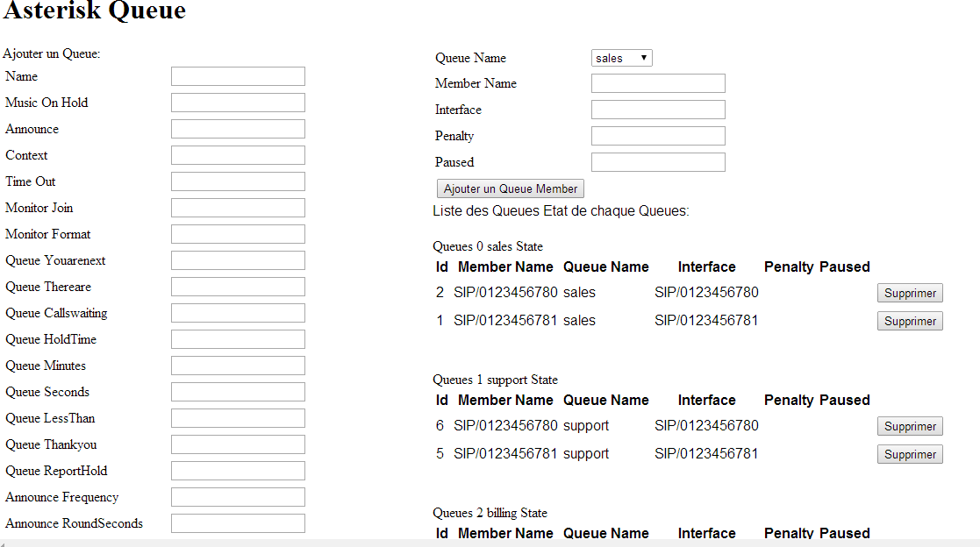This screenshot has width=980, height=547.
Task: Click the horizontal scrollbar at page bottom
Action: tap(490, 543)
